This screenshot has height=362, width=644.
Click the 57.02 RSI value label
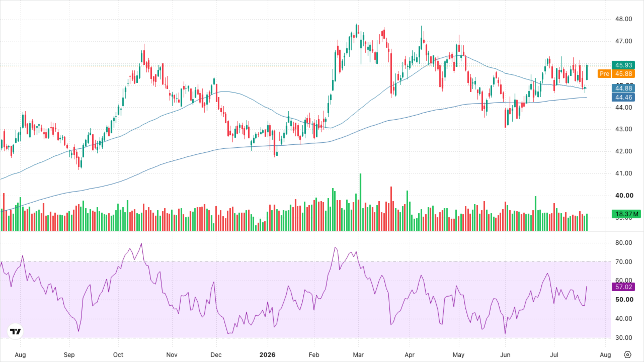click(x=623, y=287)
